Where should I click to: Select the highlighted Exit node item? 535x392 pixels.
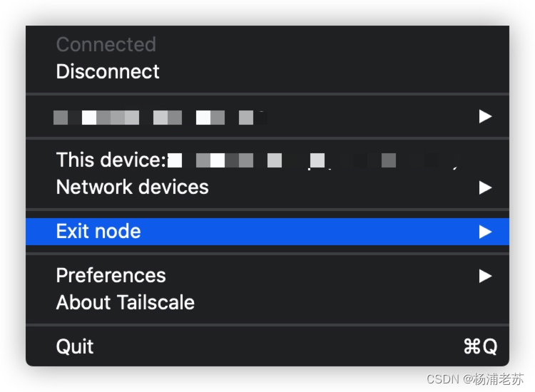click(267, 232)
